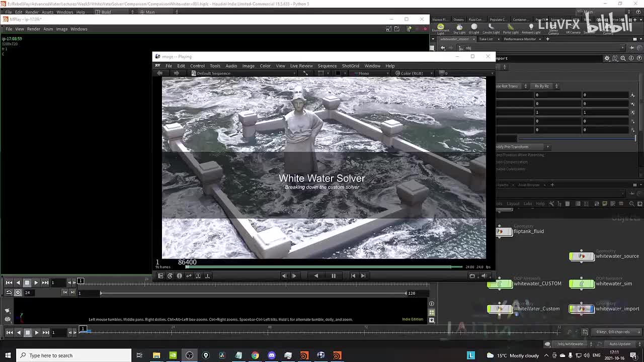Open Discord from the taskbar
Viewport: 644px width, 362px height.
(x=272, y=355)
